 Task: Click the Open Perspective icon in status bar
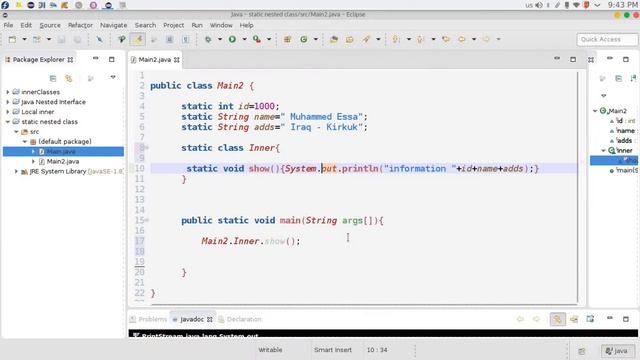click(x=582, y=351)
